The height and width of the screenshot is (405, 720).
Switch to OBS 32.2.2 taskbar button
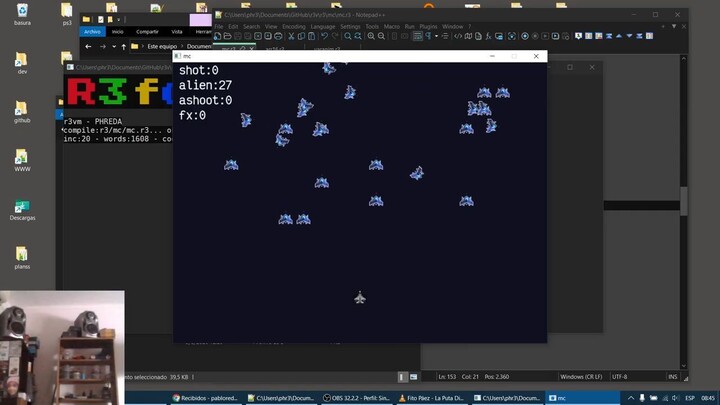pyautogui.click(x=356, y=398)
